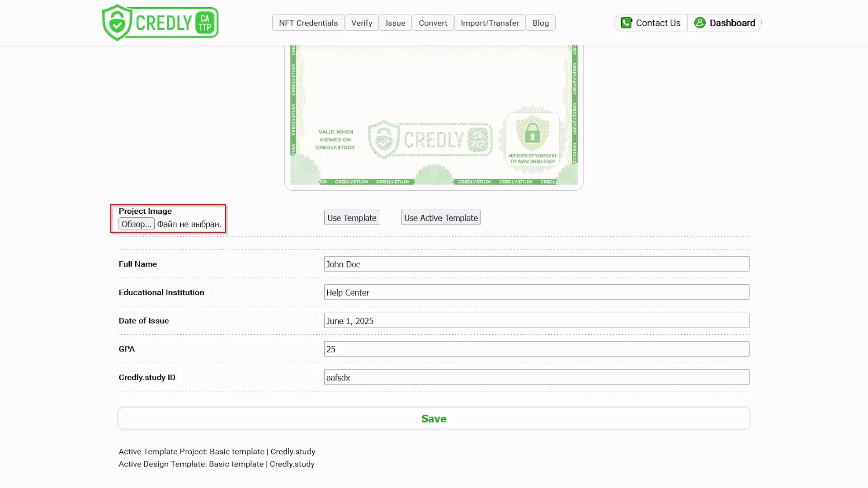Click the Обзор... file browse button

pos(137,224)
